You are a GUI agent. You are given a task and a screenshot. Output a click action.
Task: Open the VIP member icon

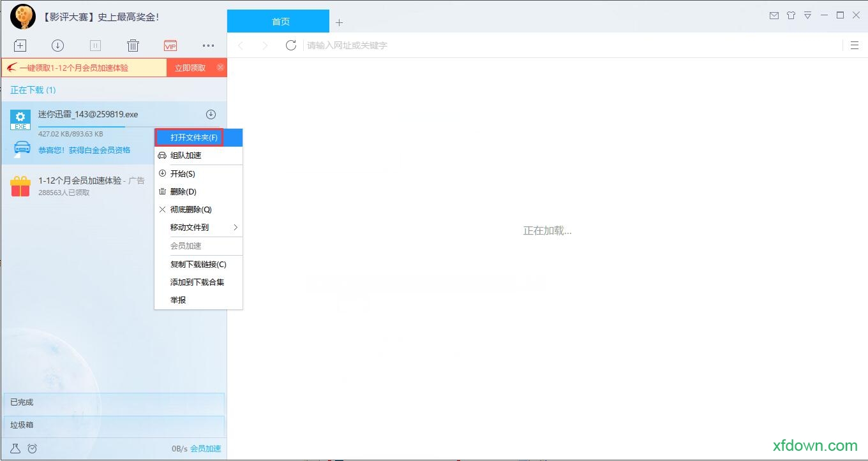[170, 45]
